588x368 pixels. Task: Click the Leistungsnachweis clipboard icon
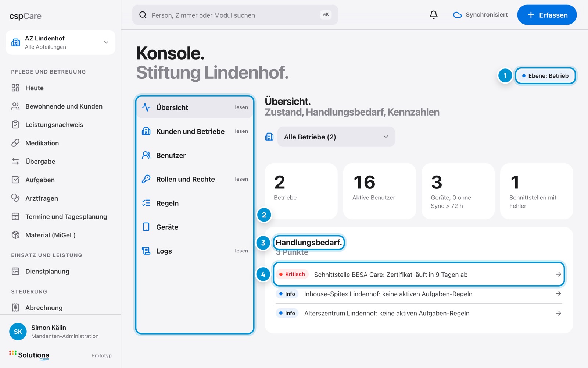pyautogui.click(x=15, y=124)
